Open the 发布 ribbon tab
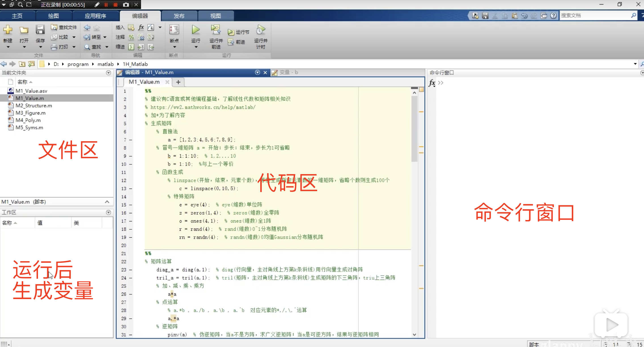The width and height of the screenshot is (644, 347). (x=179, y=16)
